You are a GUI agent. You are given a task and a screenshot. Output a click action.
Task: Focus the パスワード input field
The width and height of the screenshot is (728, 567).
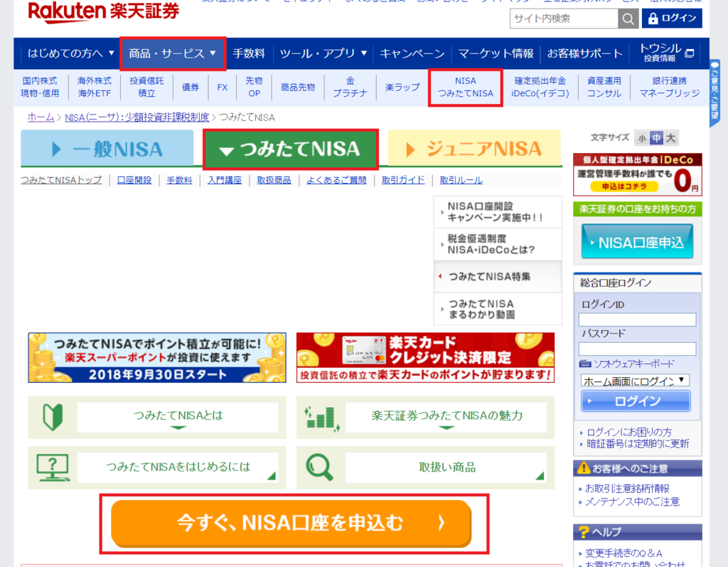[637, 349]
